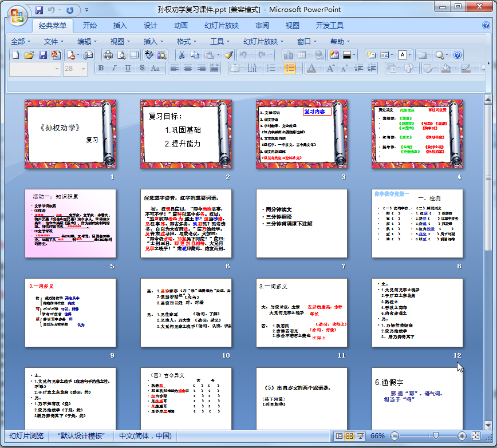Image resolution: width=497 pixels, height=448 pixels.
Task: Expand the Paste dropdown arrow
Action: [x=218, y=55]
